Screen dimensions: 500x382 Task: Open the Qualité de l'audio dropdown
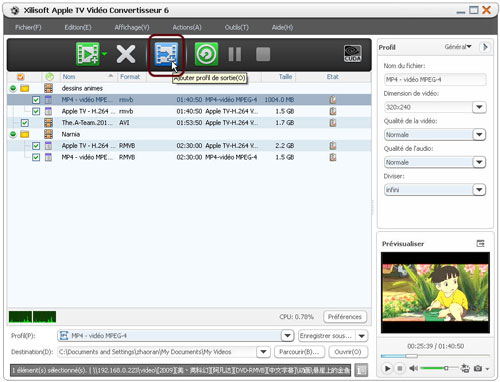click(x=479, y=162)
